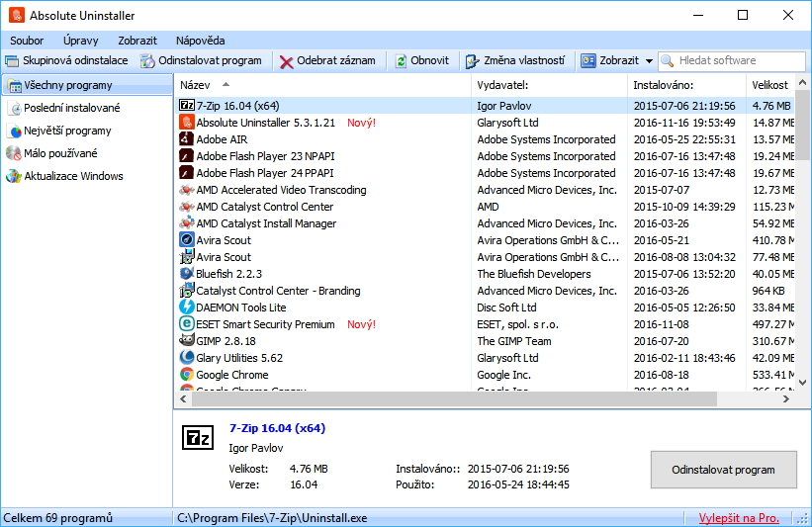812x527 pixels.
Task: Click the horizontal scrollbar left arrow
Action: coord(183,399)
